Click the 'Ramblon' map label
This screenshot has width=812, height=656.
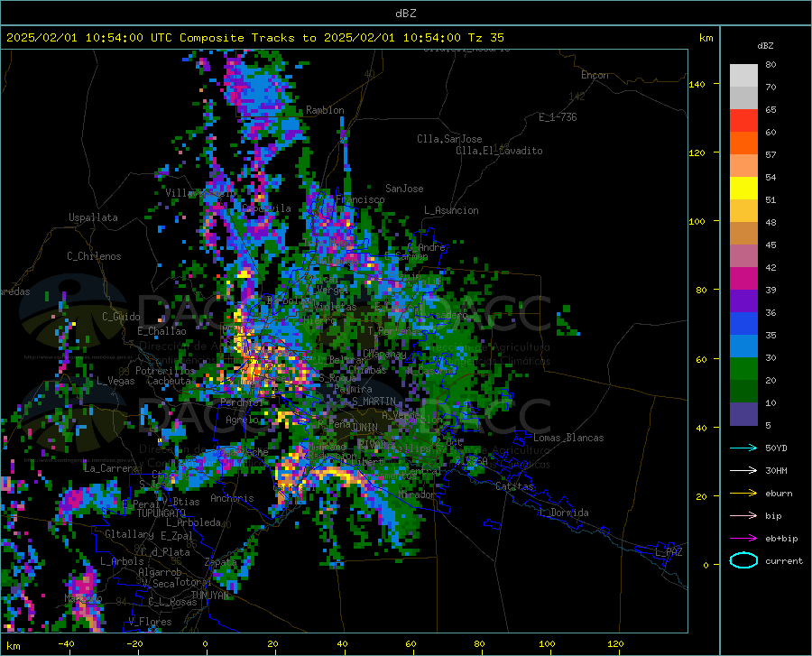tap(325, 110)
